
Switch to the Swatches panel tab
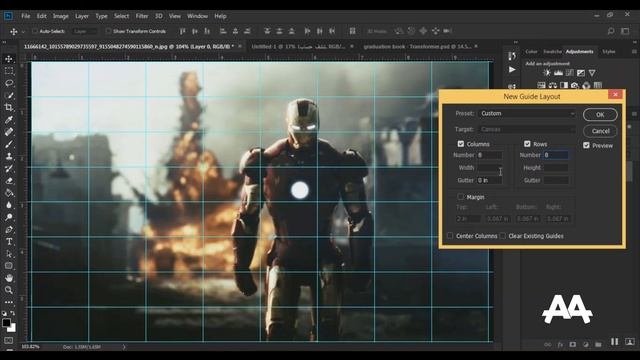click(553, 51)
